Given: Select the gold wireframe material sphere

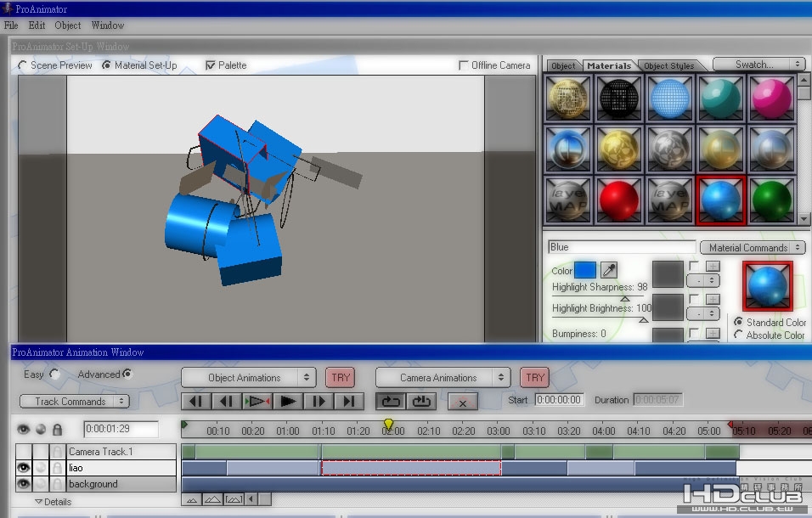Looking at the screenshot, I should pyautogui.click(x=568, y=99).
